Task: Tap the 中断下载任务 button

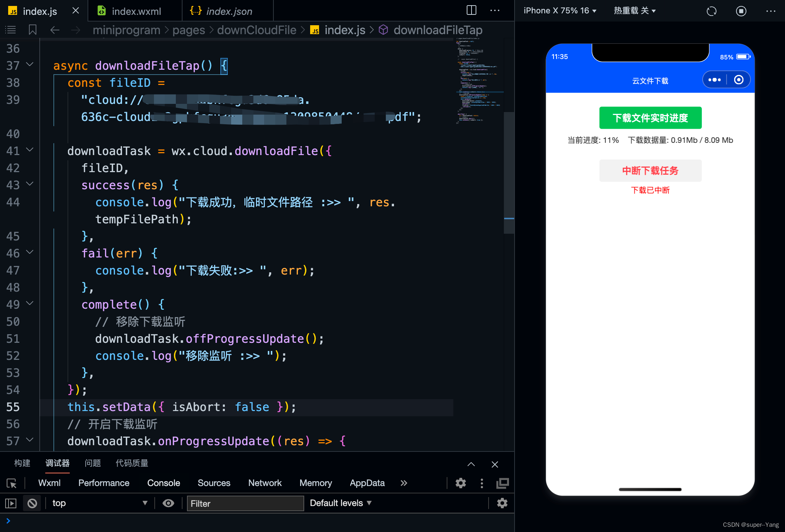Action: 650,170
